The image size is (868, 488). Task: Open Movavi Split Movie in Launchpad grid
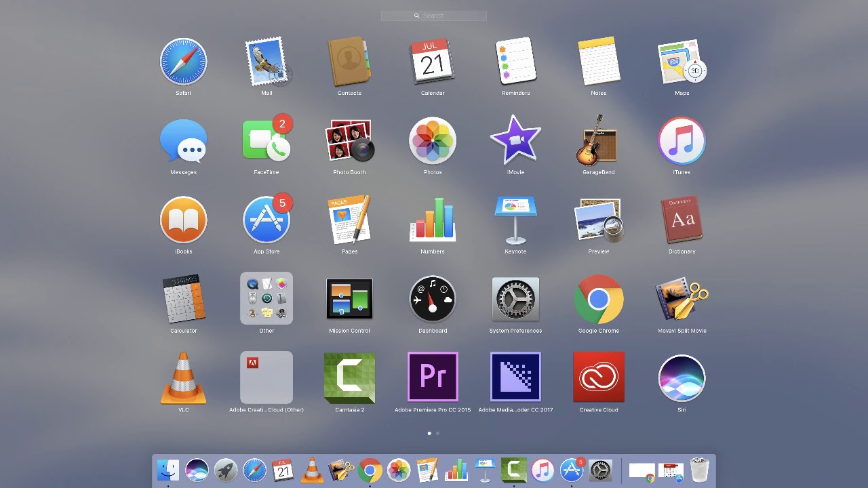(682, 299)
